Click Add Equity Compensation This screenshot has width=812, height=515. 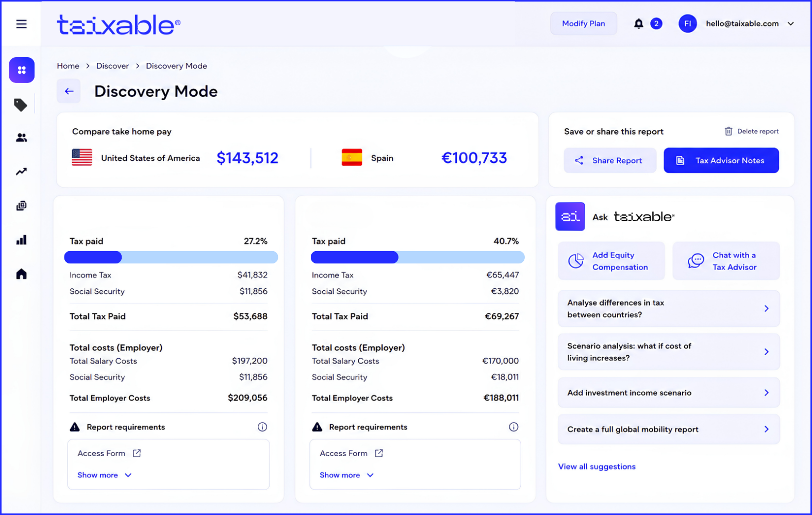pos(611,261)
